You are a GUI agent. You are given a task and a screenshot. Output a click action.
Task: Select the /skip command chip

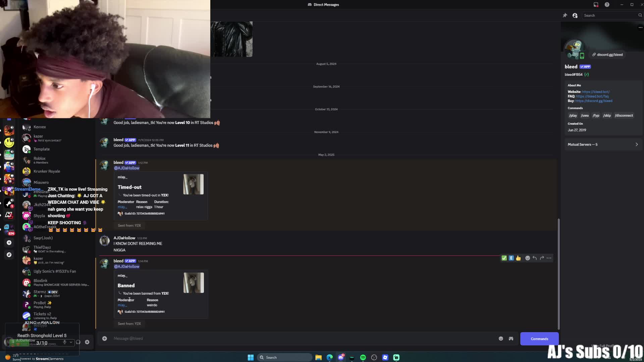pos(607,116)
